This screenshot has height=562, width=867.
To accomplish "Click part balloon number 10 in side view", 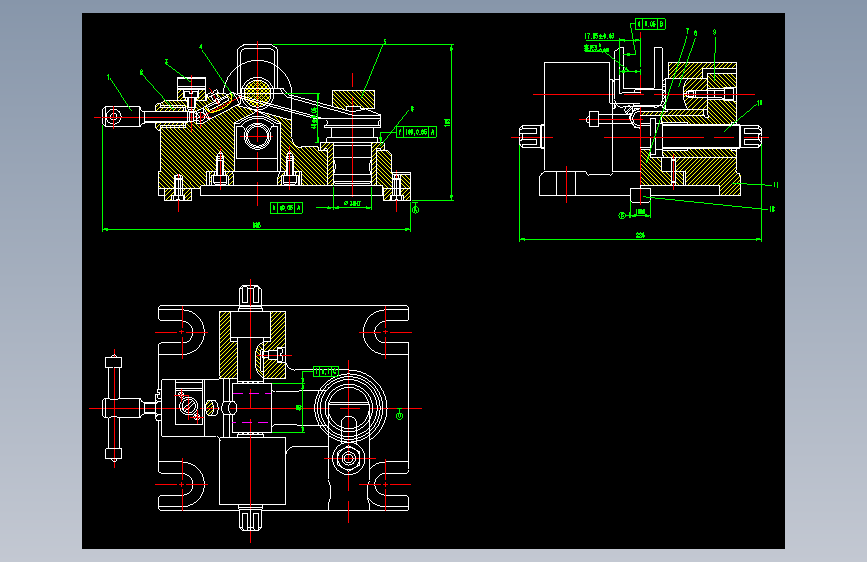I will click(x=760, y=103).
